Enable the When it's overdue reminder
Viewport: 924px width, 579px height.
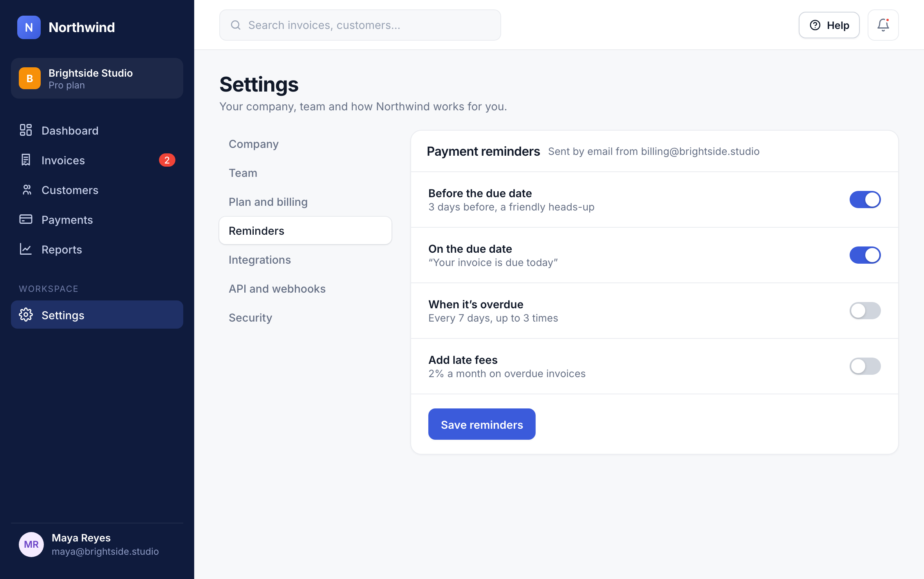[865, 311]
